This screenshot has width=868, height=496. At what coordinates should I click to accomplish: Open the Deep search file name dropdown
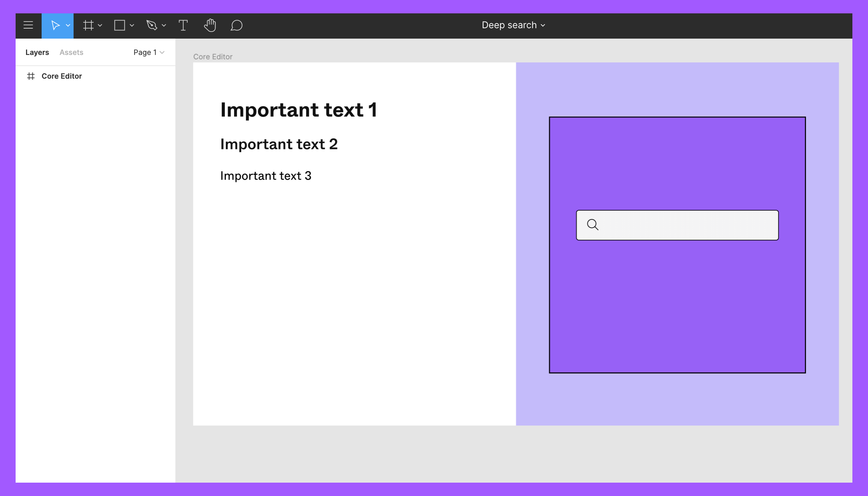pyautogui.click(x=513, y=25)
